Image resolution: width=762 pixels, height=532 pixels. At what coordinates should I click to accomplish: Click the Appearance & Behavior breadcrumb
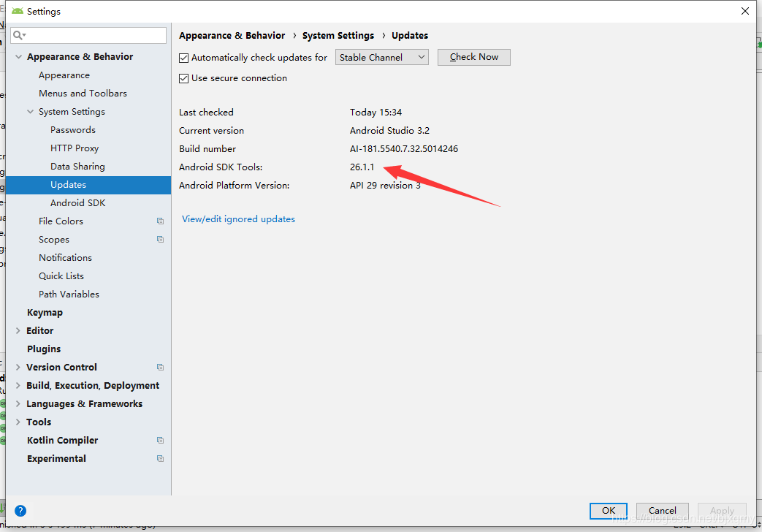point(232,36)
